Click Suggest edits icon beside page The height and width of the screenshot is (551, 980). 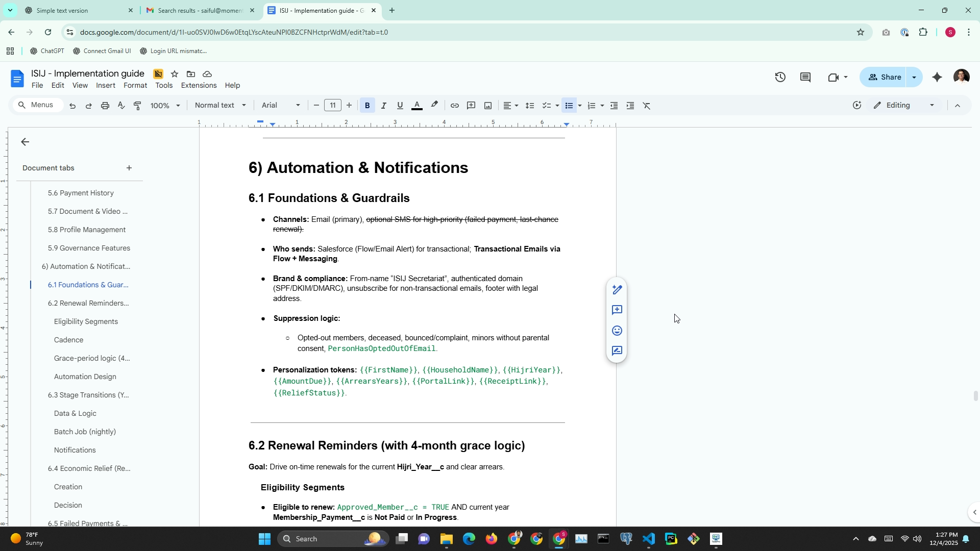click(x=617, y=351)
